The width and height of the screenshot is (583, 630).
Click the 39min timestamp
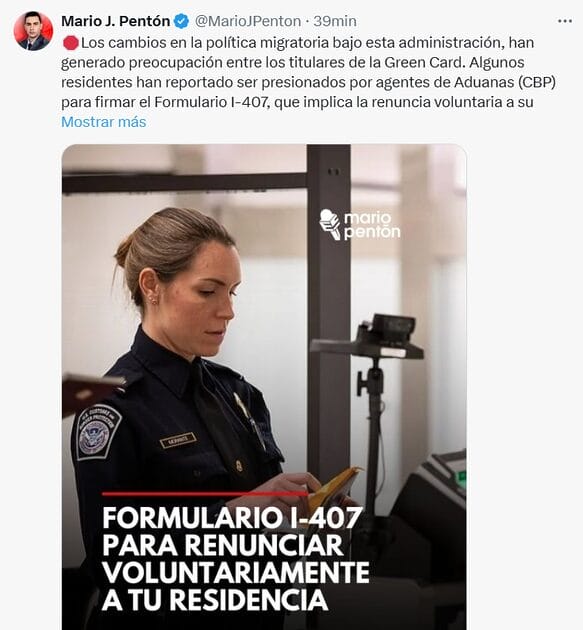(335, 21)
